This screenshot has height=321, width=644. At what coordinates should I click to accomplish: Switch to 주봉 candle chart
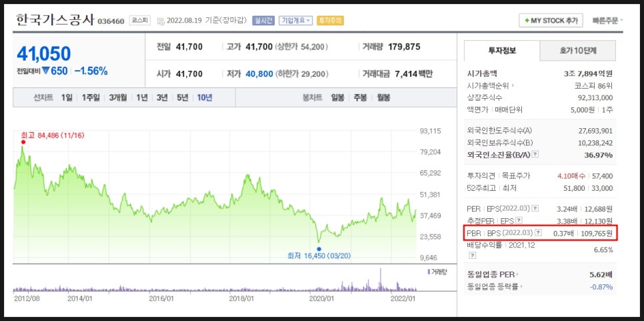[360, 98]
